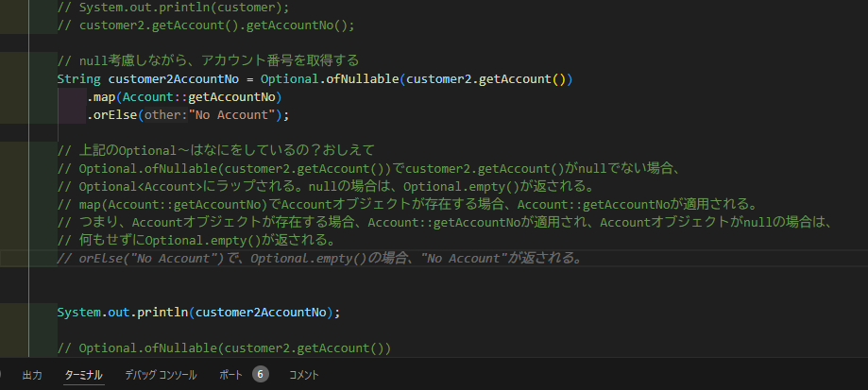Click the 'System.out.println(customer2AccountNo);' statement
Screen dimensions: 868x390
point(198,312)
